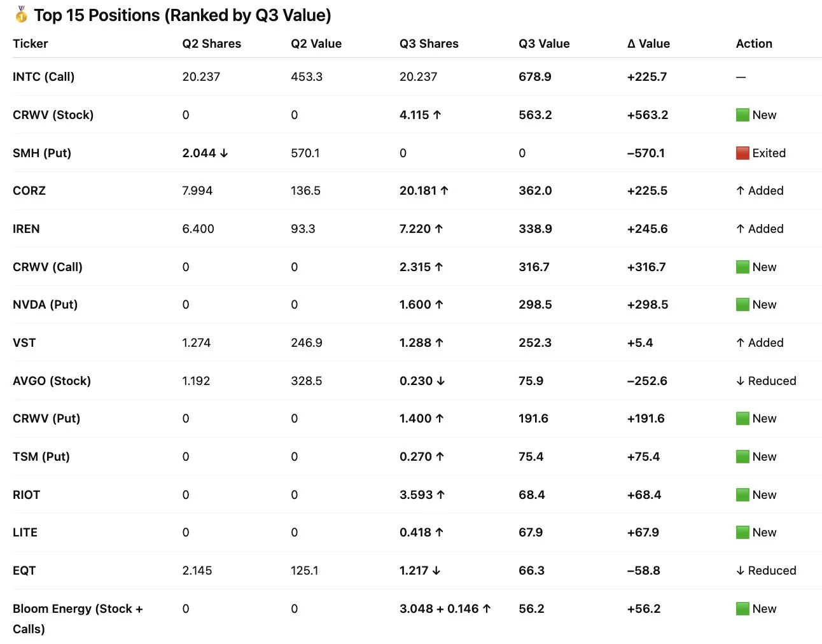Select the Bloom Energy ticker cell

[x=77, y=618]
